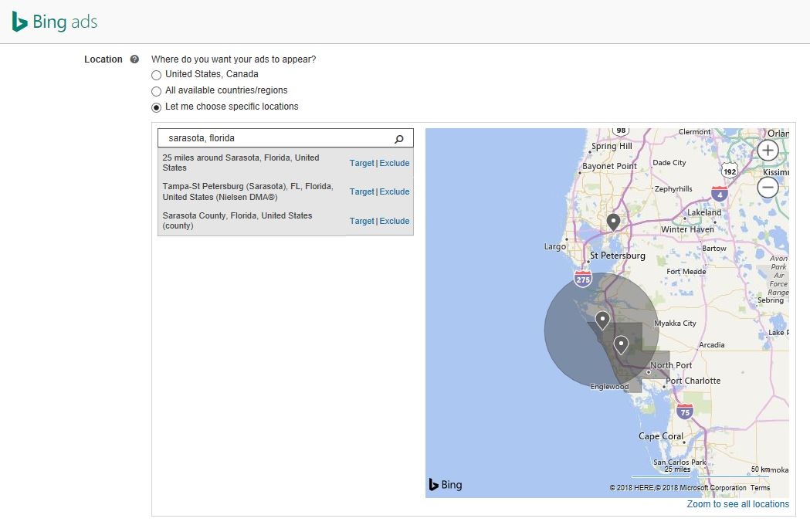The height and width of the screenshot is (532, 810).
Task: Click the St Petersburg label on map
Action: pyautogui.click(x=617, y=256)
